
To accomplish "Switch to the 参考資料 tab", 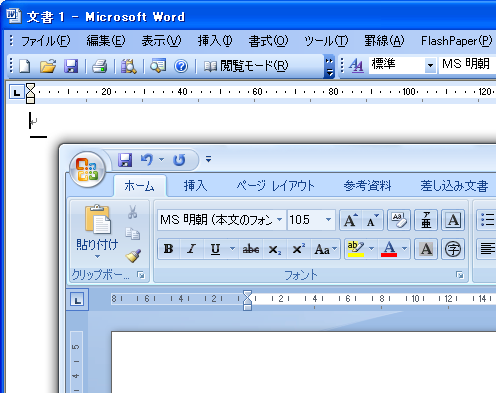I will [368, 186].
